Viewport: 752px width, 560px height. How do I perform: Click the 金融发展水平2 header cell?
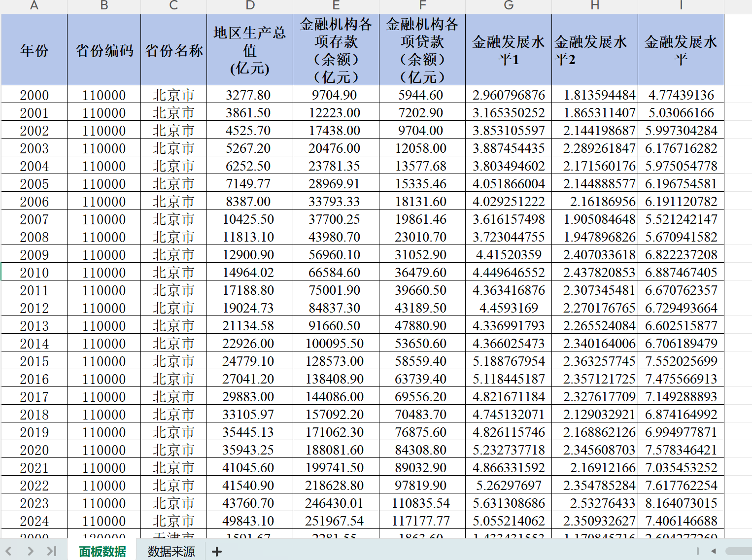click(x=595, y=50)
